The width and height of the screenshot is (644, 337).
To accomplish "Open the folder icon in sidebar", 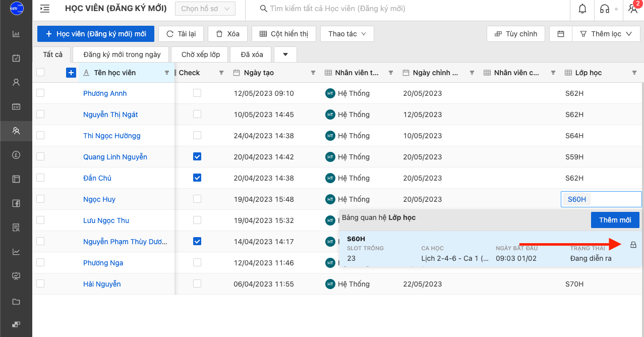I will [16, 302].
